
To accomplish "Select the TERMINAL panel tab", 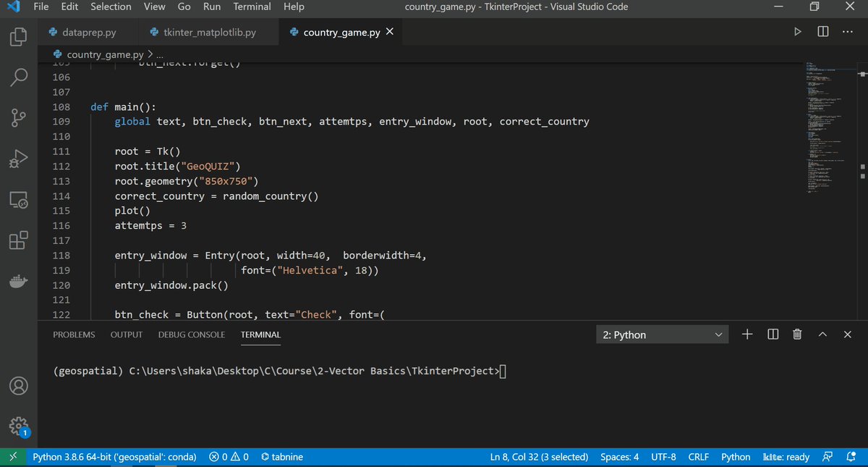I will tap(260, 335).
